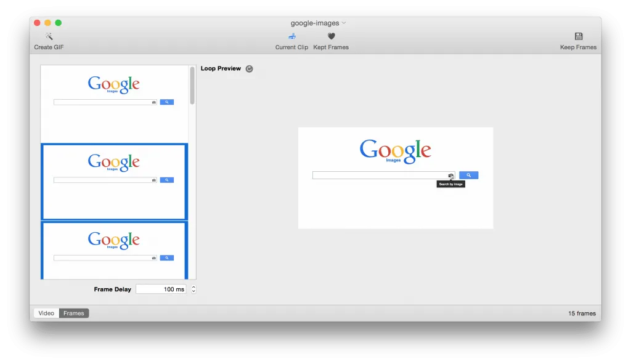Restart loop preview with the refresh icon
This screenshot has width=631, height=364.
(x=249, y=69)
